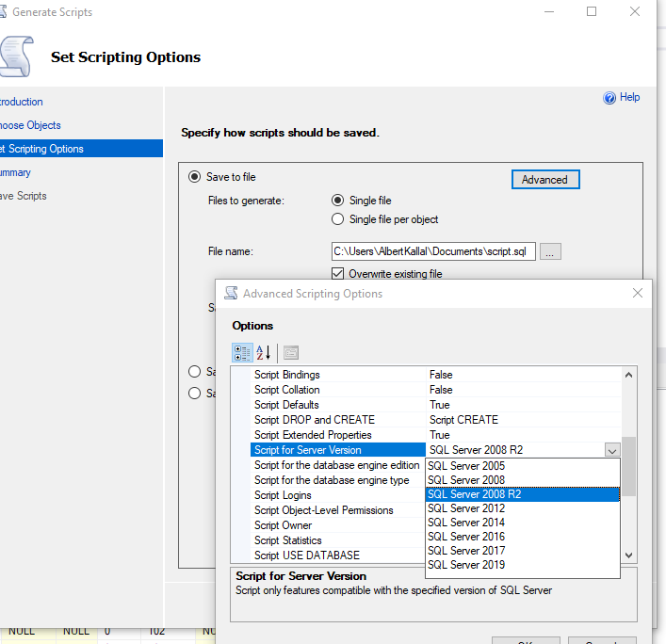Select the Script Owner property row

(x=337, y=525)
